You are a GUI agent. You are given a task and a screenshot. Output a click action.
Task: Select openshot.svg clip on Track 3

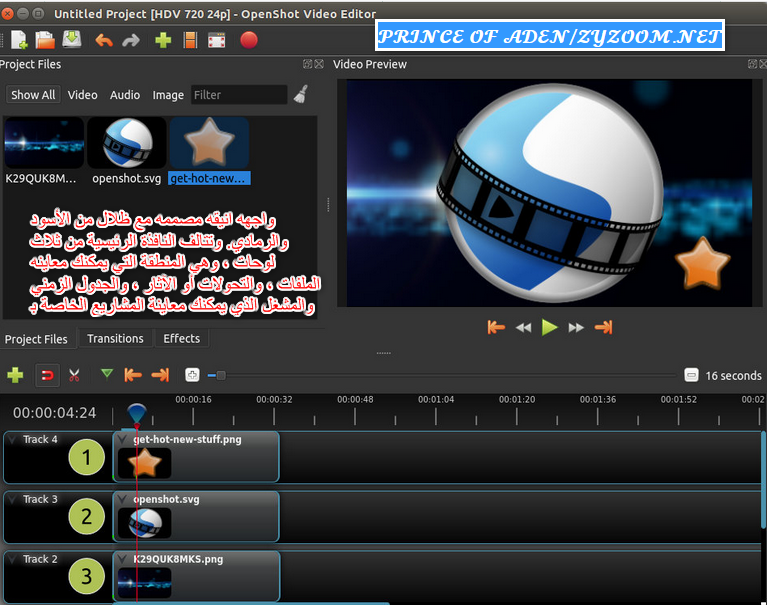coord(196,517)
